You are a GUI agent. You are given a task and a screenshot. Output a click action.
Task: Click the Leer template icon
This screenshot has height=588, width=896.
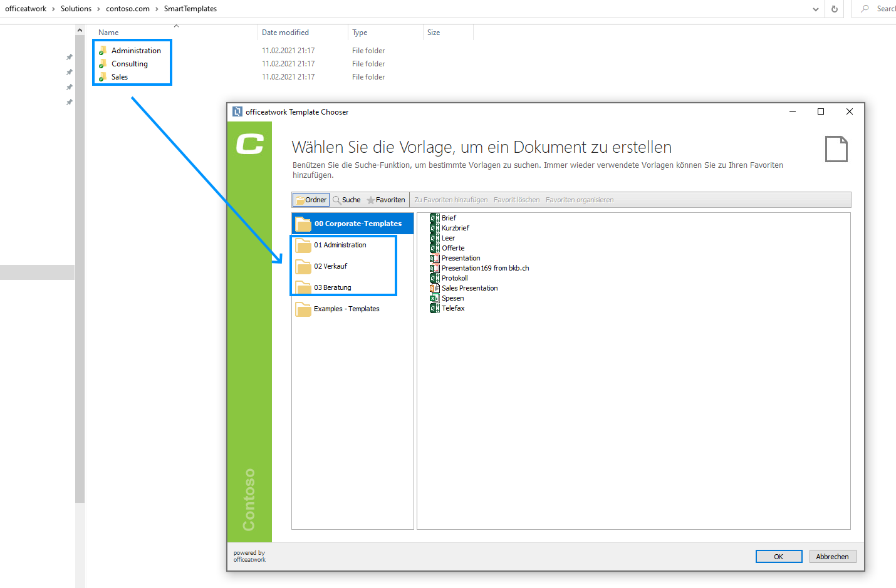(434, 238)
